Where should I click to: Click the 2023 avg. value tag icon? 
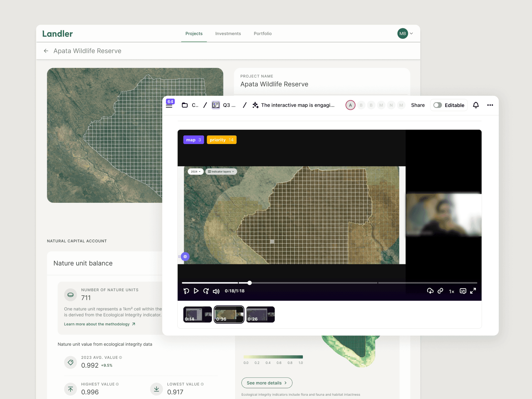pyautogui.click(x=70, y=362)
